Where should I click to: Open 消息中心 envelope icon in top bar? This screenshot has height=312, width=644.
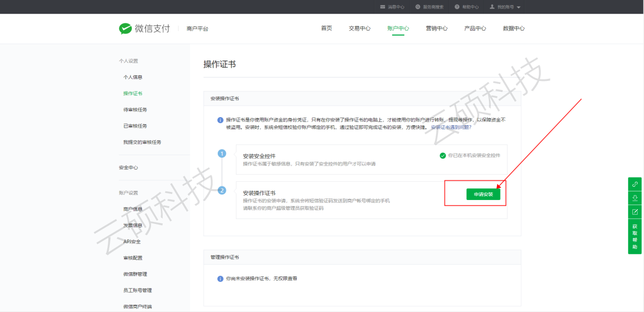(383, 7)
